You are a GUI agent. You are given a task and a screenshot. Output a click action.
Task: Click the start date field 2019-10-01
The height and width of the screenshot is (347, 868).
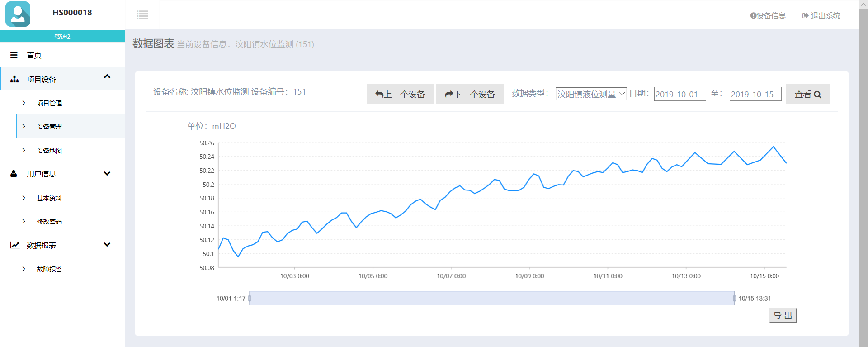pos(679,94)
